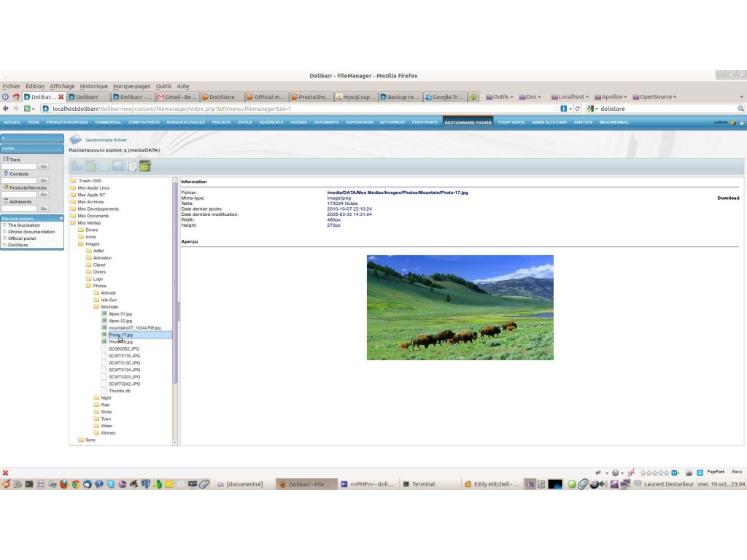The image size is (747, 560).
Task: Open the AGENDA top menu
Action: pos(298,122)
